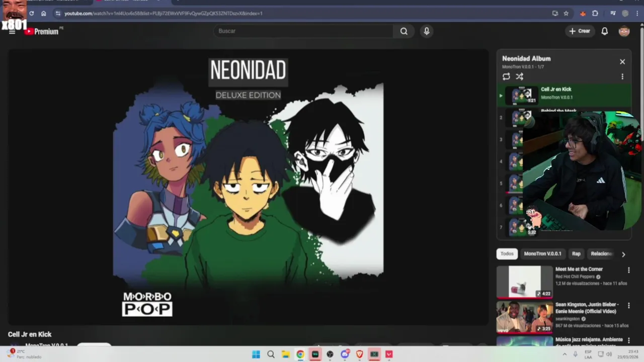Open options for the Eenie Meenie video
The width and height of the screenshot is (644, 362).
point(628,305)
